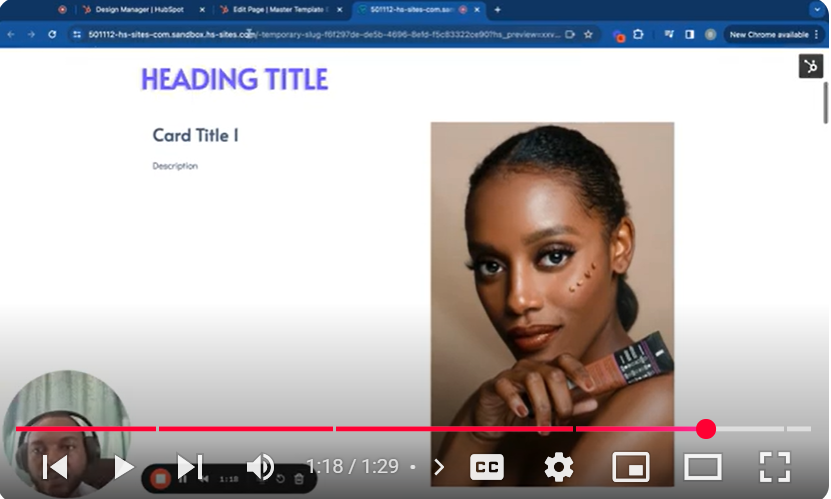Click the cast screen icon in the address bar
Image resolution: width=831 pixels, height=499 pixels.
(570, 34)
